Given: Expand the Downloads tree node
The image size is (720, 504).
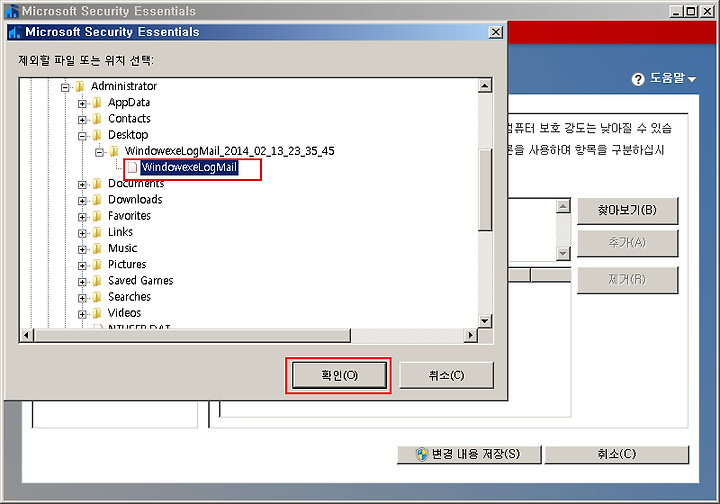Looking at the screenshot, I should [x=82, y=201].
